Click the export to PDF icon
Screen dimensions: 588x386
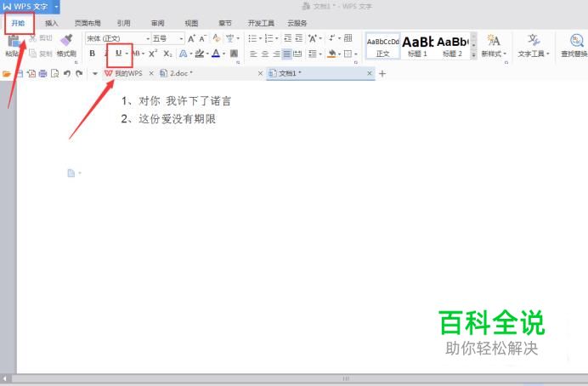[x=31, y=73]
